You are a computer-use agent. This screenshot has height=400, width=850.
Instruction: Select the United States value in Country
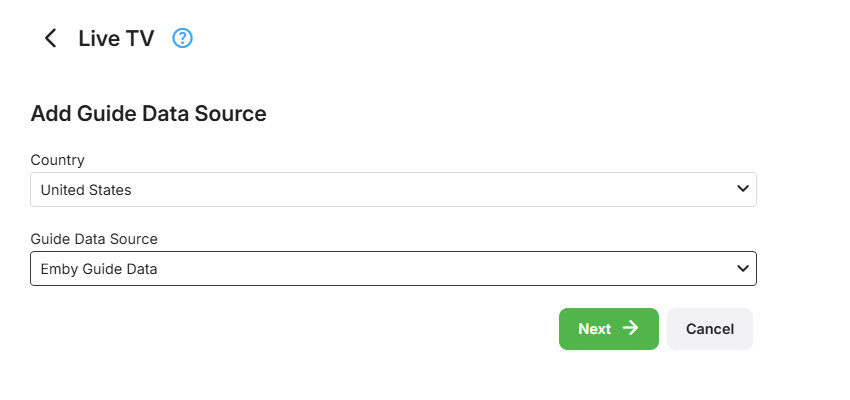[x=86, y=189]
